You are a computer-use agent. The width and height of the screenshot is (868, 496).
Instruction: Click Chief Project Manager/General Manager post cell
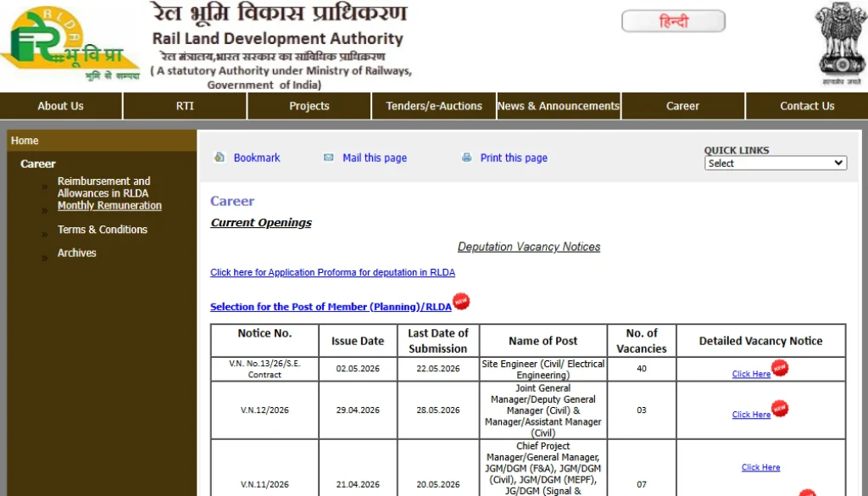[543, 468]
